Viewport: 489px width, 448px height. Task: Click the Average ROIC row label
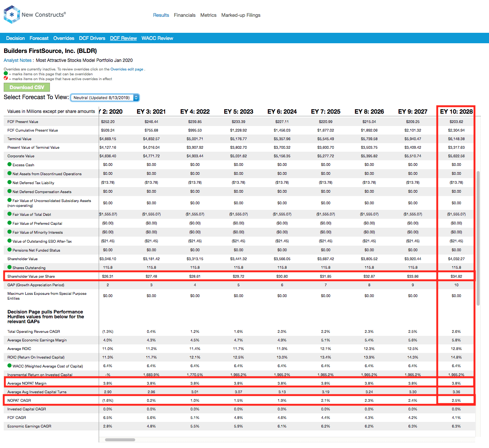pos(19,349)
